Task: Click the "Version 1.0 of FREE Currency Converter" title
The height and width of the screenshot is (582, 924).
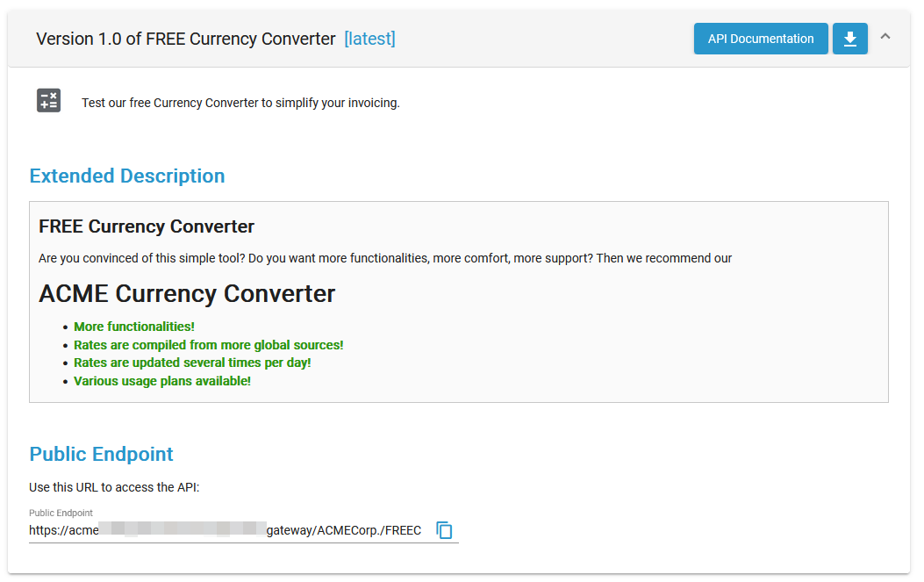Action: click(185, 39)
